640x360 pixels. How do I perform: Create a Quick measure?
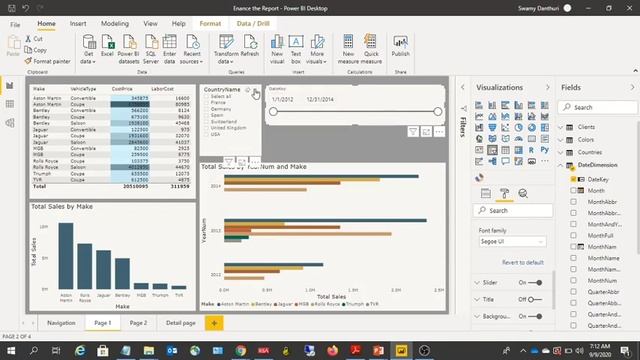tap(371, 49)
